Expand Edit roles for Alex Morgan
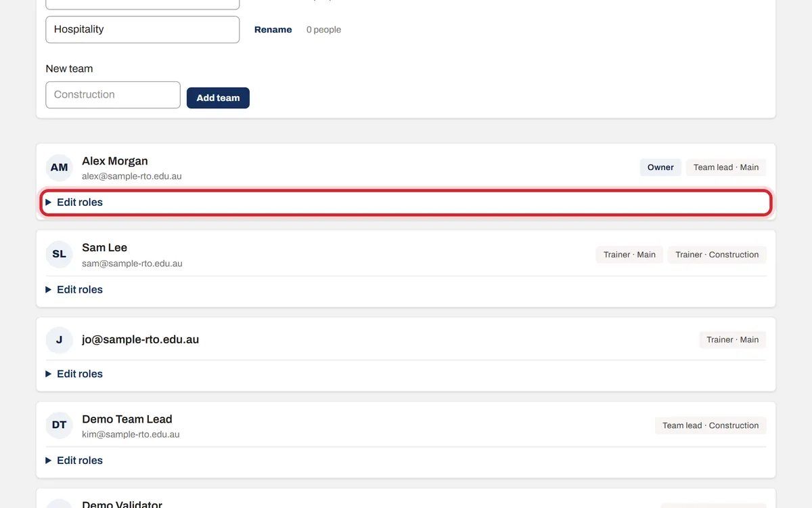812x508 pixels. tap(406, 203)
